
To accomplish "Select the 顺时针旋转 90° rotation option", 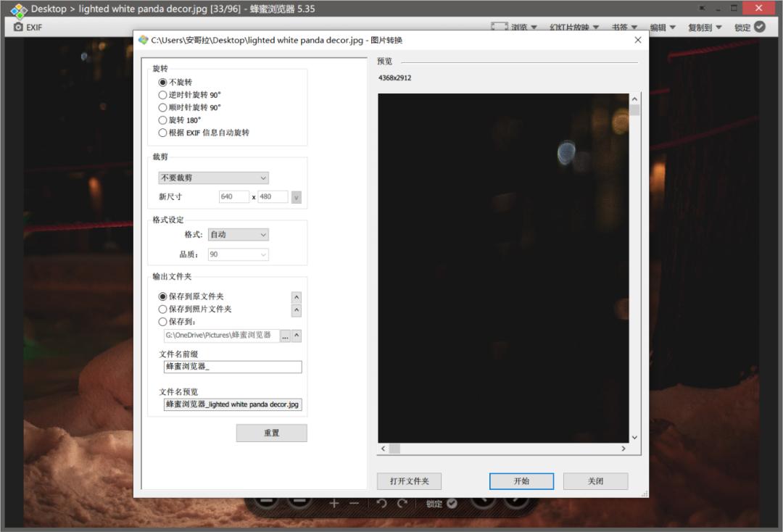I will point(162,107).
